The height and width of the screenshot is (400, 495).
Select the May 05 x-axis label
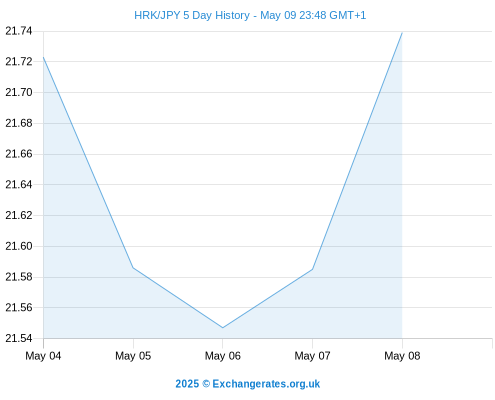133,356
